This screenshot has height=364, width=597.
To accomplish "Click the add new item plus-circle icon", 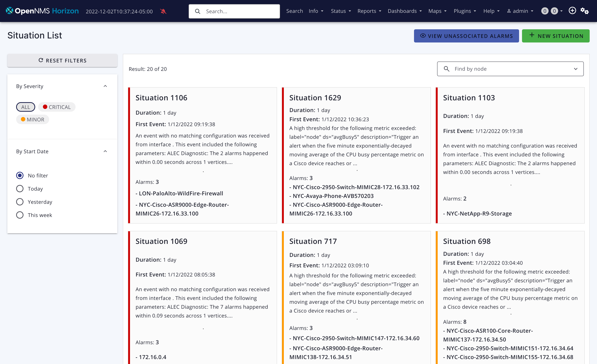I will coord(572,11).
